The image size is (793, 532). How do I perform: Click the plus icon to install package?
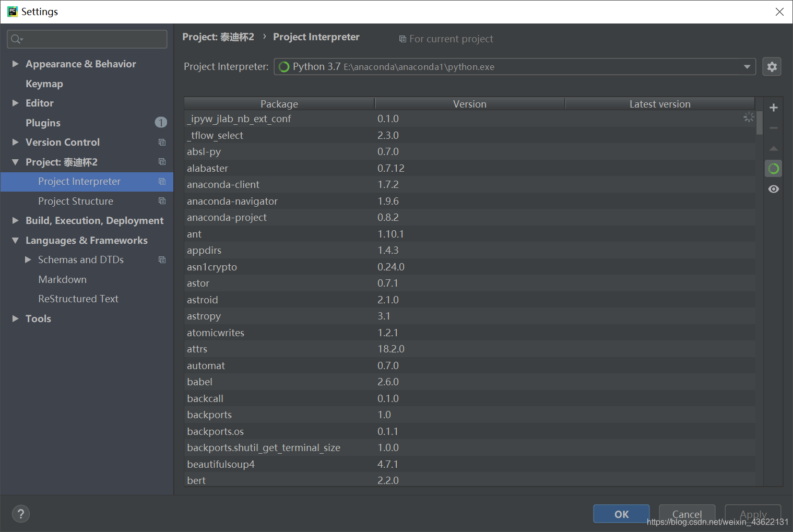774,108
